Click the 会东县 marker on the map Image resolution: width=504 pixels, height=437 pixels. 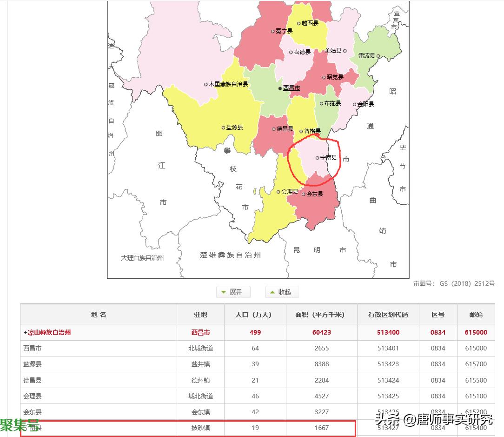click(x=304, y=194)
